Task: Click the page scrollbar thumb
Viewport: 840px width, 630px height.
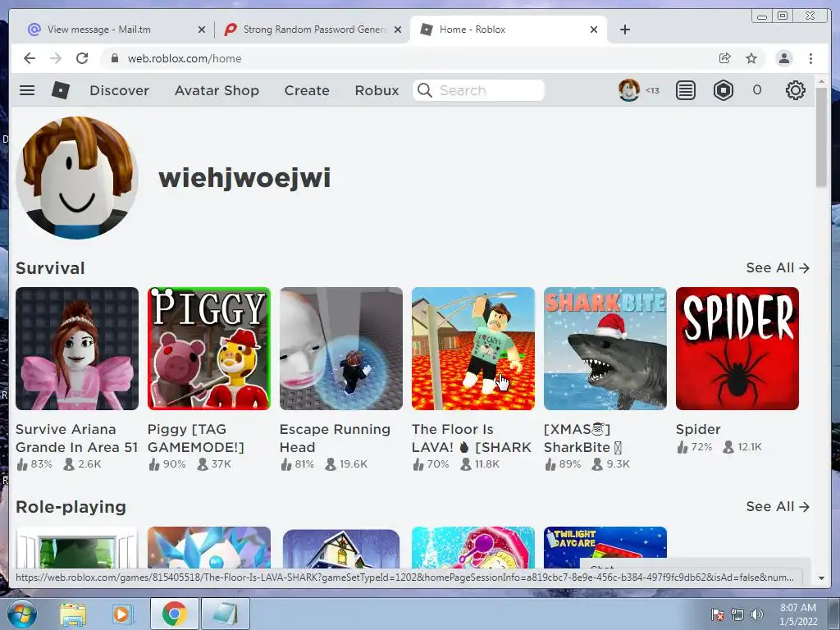Action: point(822,137)
